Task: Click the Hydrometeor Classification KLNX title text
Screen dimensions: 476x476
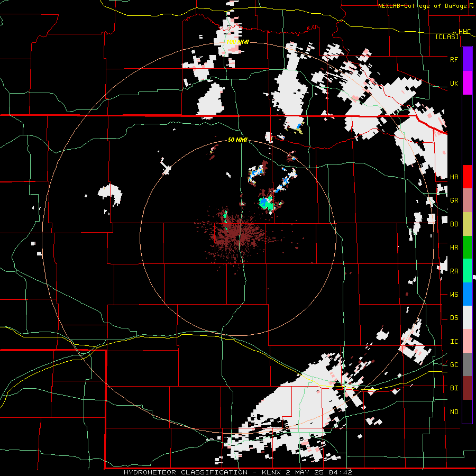Action: 237,472
